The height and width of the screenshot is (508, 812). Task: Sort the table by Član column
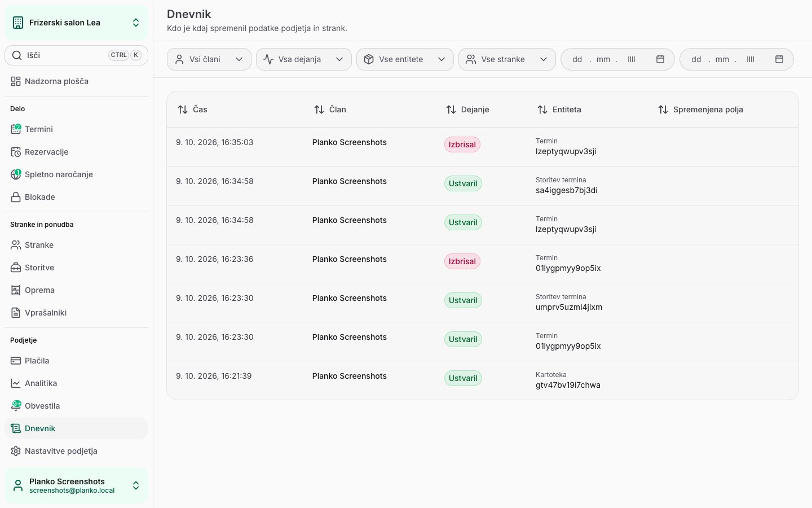coord(330,110)
